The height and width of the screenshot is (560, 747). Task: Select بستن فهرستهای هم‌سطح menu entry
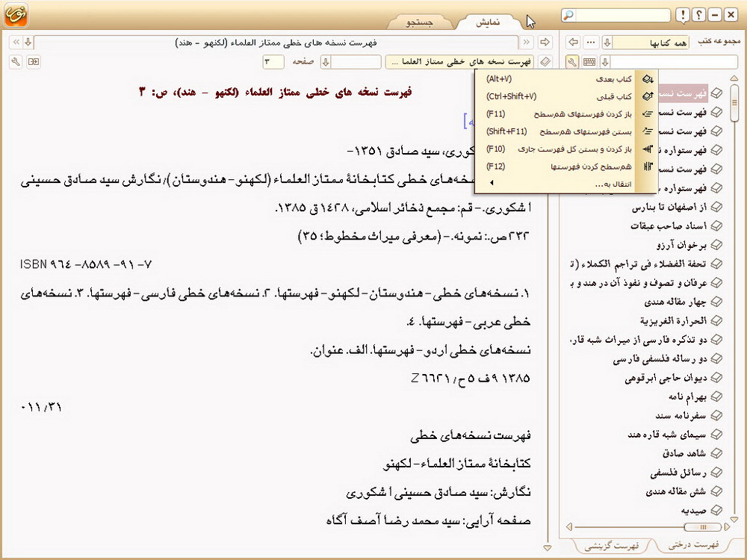pos(565,131)
